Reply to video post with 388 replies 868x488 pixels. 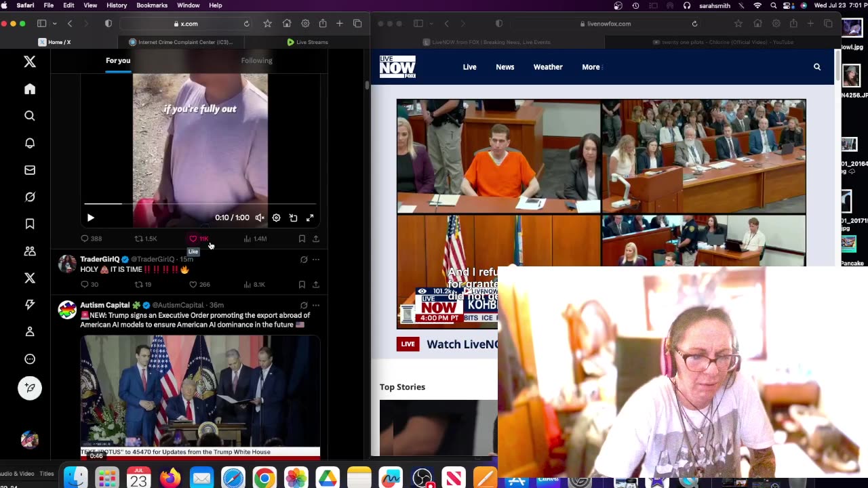[91, 239]
